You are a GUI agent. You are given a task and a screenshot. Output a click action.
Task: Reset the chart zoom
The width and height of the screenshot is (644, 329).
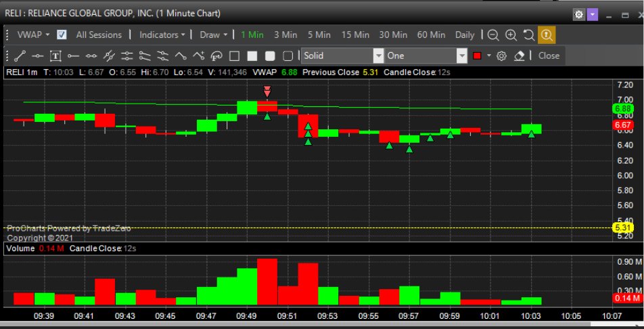[x=529, y=35]
